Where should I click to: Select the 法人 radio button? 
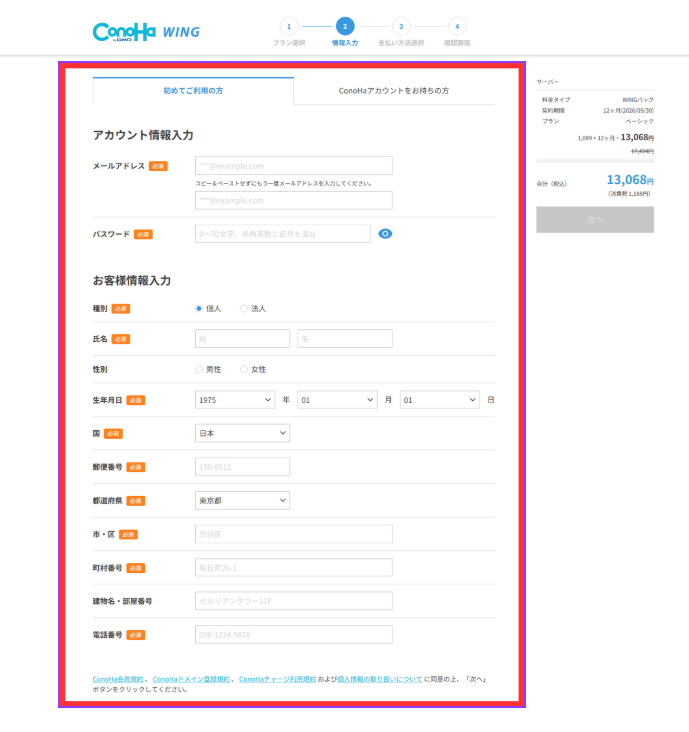tap(244, 309)
